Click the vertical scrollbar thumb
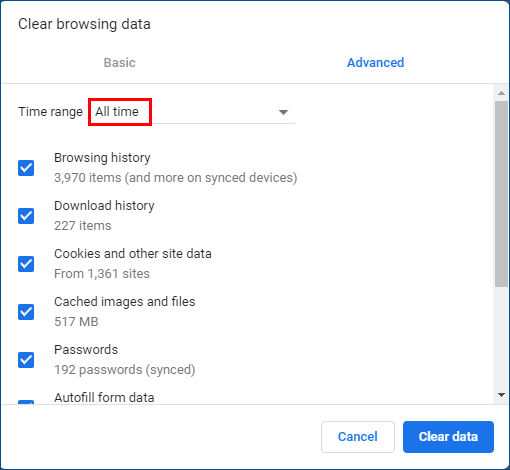This screenshot has width=510, height=470. [501, 194]
